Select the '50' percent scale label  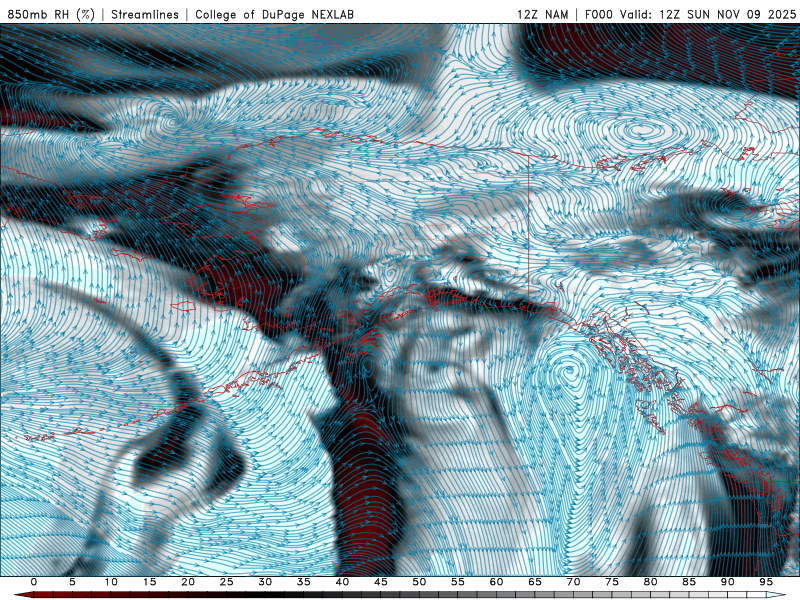419,582
